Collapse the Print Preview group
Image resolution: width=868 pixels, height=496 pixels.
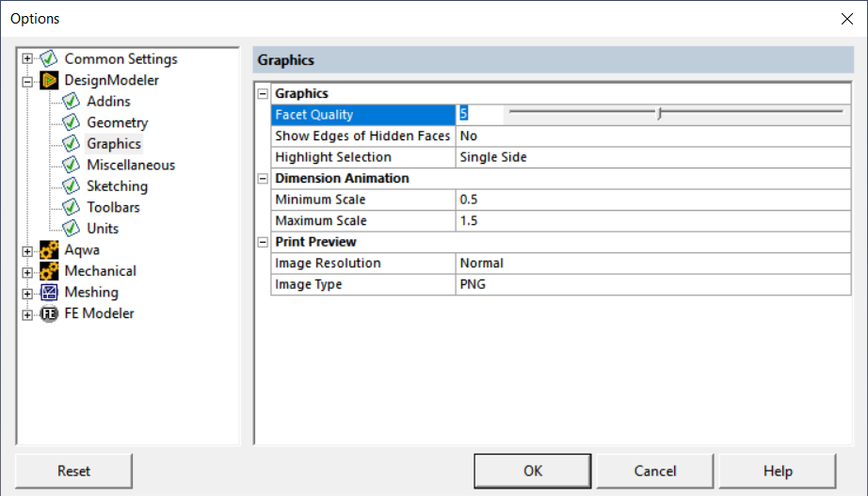tap(263, 242)
